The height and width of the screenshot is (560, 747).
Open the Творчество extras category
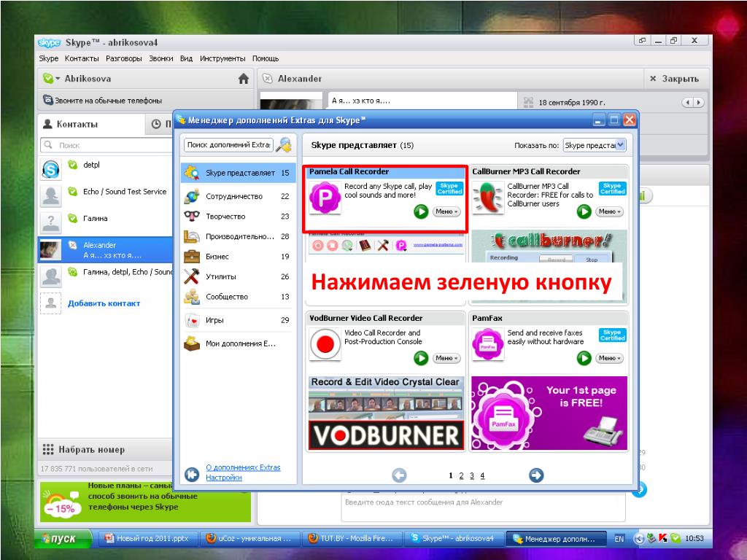(238, 216)
